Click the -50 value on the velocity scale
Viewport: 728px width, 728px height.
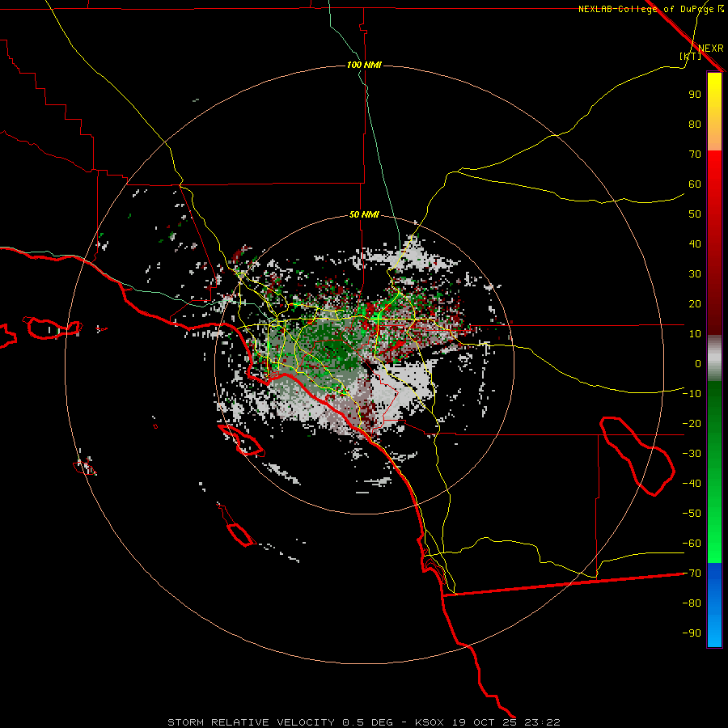pos(692,514)
